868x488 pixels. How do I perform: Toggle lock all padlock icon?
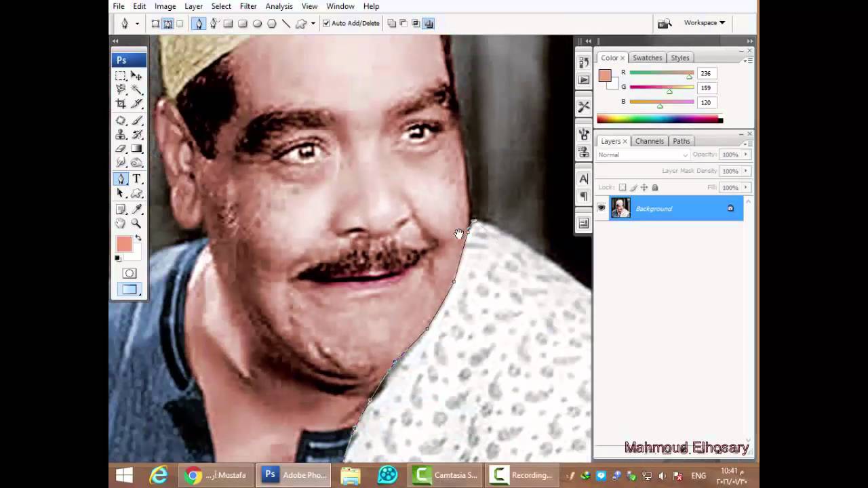pyautogui.click(x=654, y=188)
